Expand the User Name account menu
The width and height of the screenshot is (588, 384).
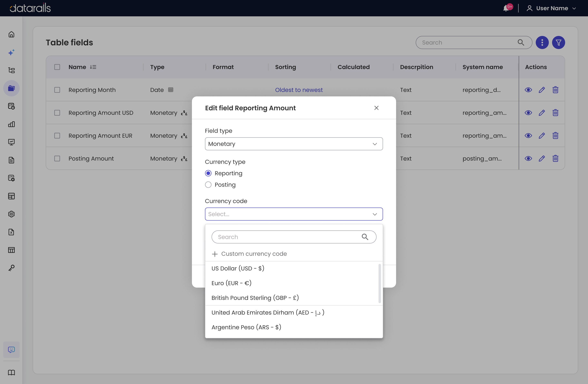pos(551,8)
